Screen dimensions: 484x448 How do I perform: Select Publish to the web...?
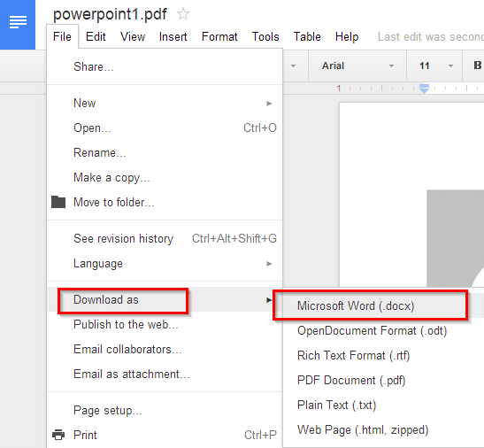[165, 324]
